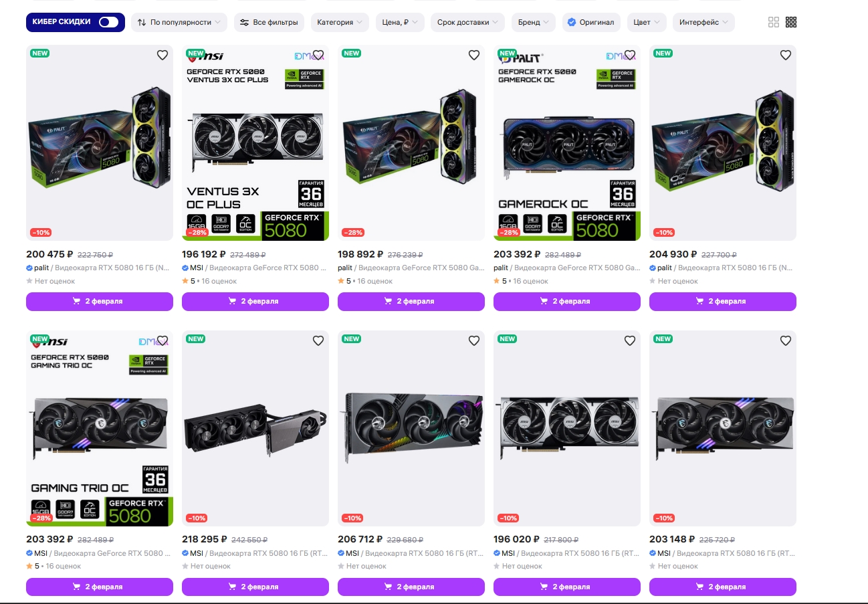Open the Интерфейс filter menu

click(x=703, y=22)
